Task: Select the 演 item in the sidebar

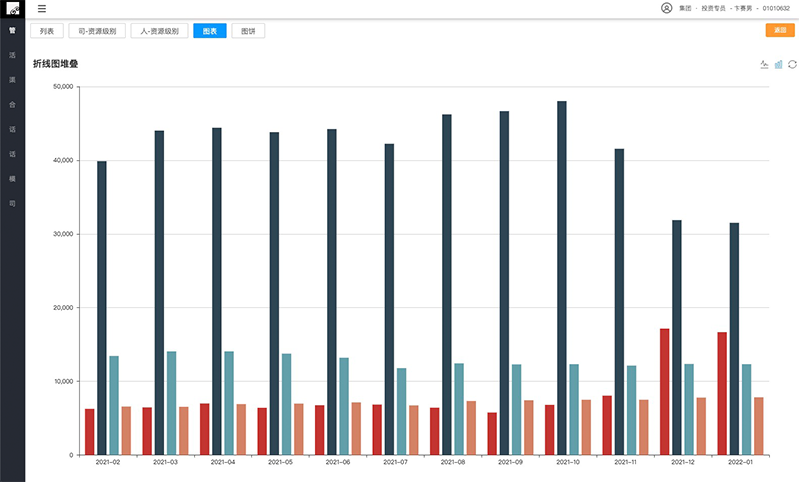Action: (12, 79)
